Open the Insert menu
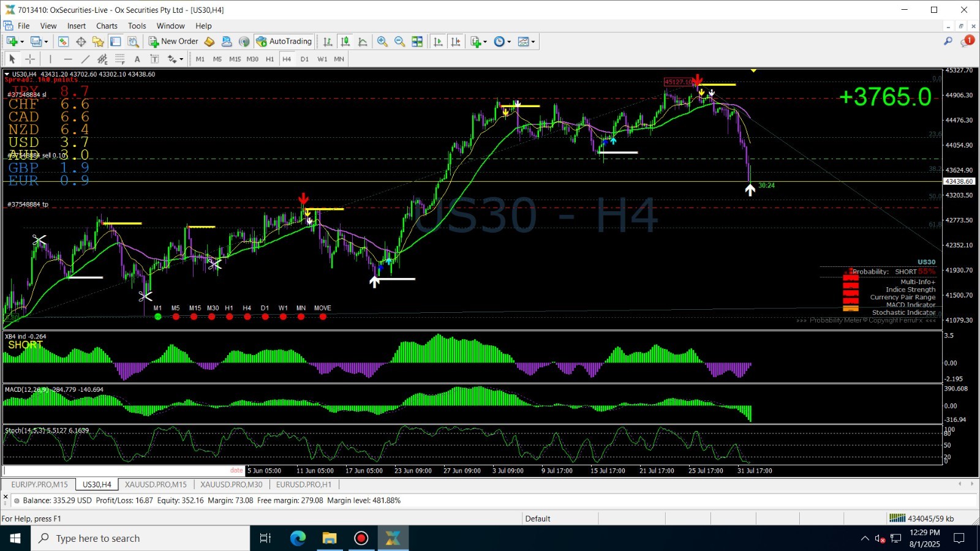This screenshot has width=980, height=551. coord(77,26)
